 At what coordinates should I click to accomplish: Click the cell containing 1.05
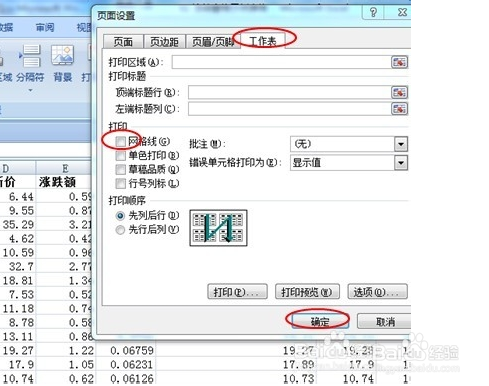[x=65, y=364]
